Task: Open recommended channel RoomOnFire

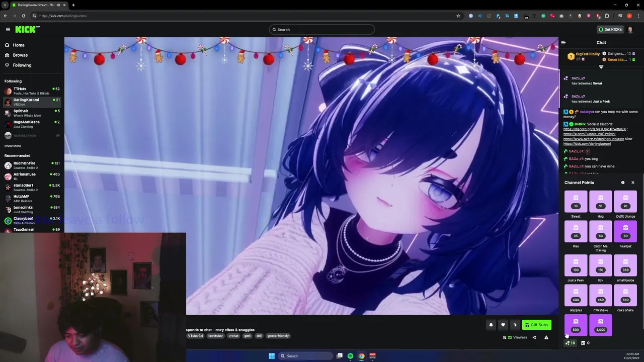Action: (32, 165)
